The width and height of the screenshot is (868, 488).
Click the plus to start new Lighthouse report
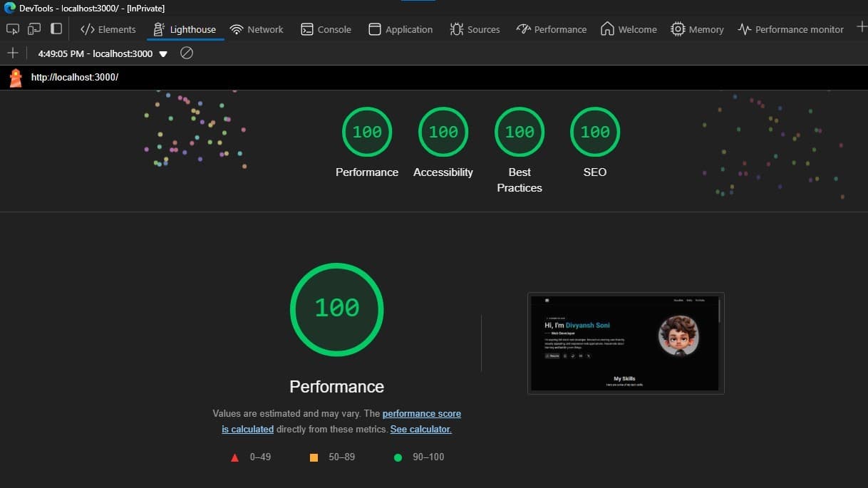(12, 53)
